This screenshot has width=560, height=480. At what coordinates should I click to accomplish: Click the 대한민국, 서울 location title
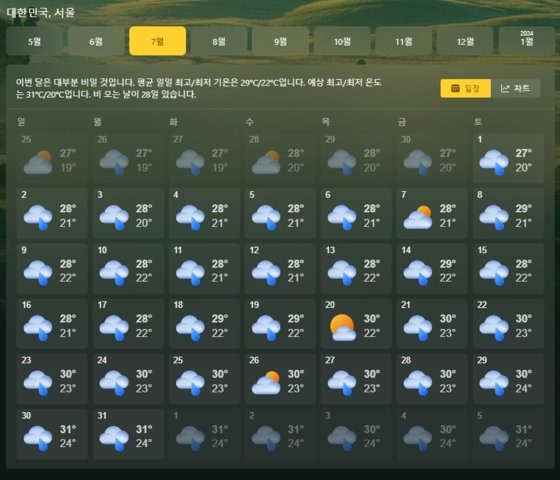click(40, 12)
